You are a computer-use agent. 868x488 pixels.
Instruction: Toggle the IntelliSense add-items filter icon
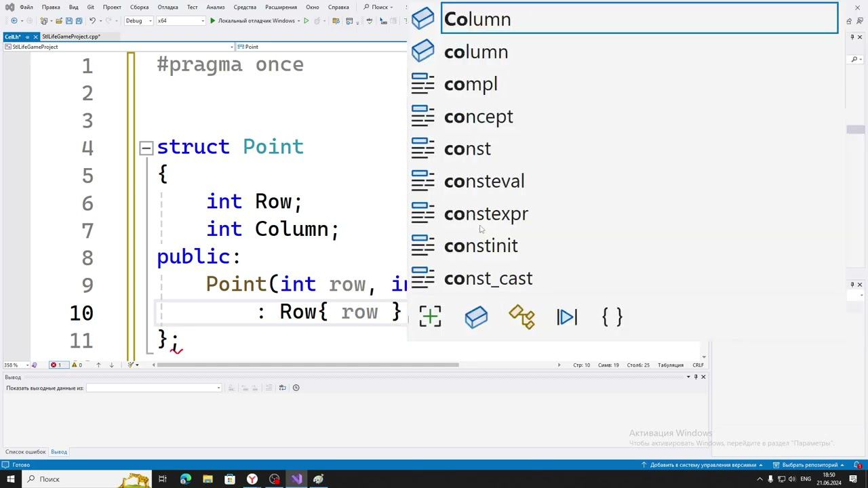click(x=431, y=317)
